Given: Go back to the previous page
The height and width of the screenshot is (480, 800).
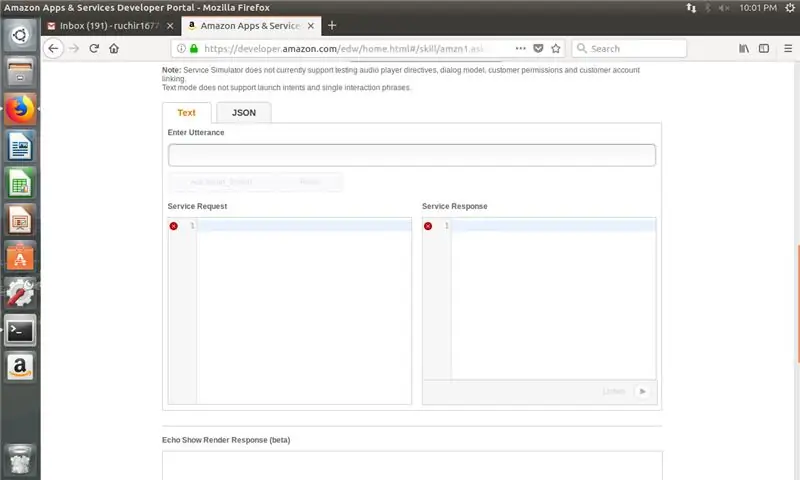Looking at the screenshot, I should coord(53,48).
